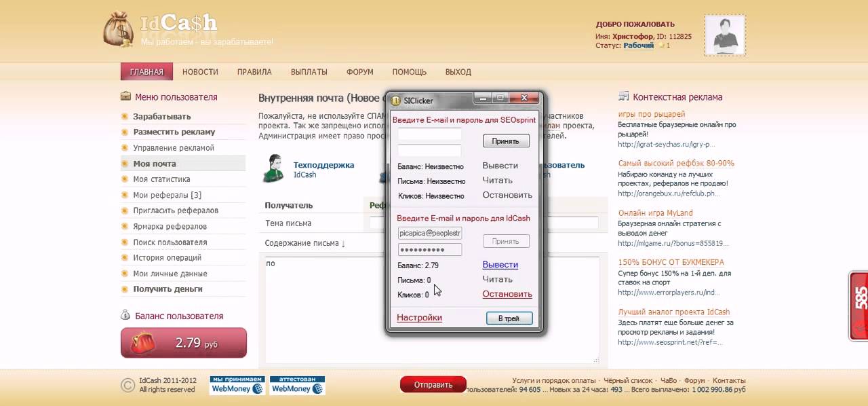Click the red 585 side banner
Screen dimensions: 868x406
pyautogui.click(x=859, y=306)
